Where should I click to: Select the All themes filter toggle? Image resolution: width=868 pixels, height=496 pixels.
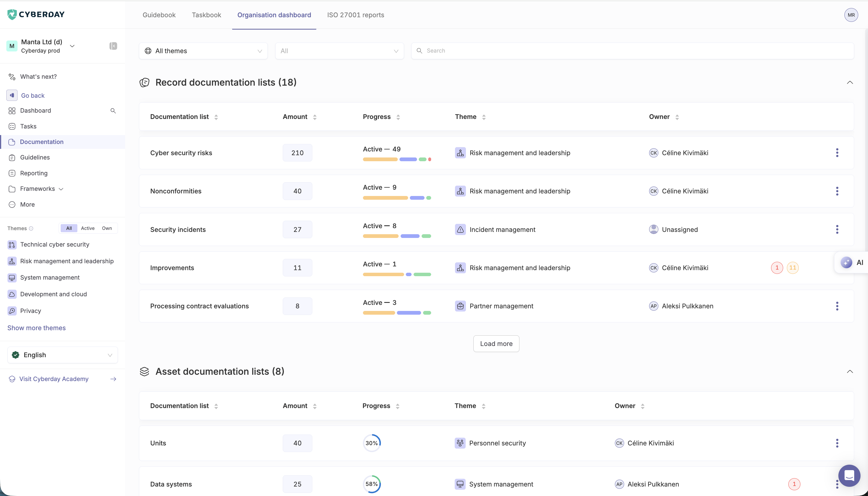tap(69, 228)
